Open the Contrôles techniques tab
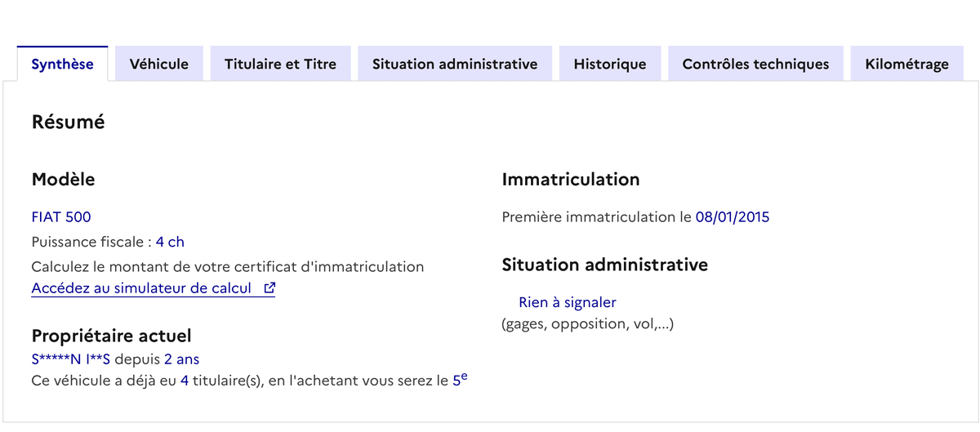The image size is (980, 432). 755,64
